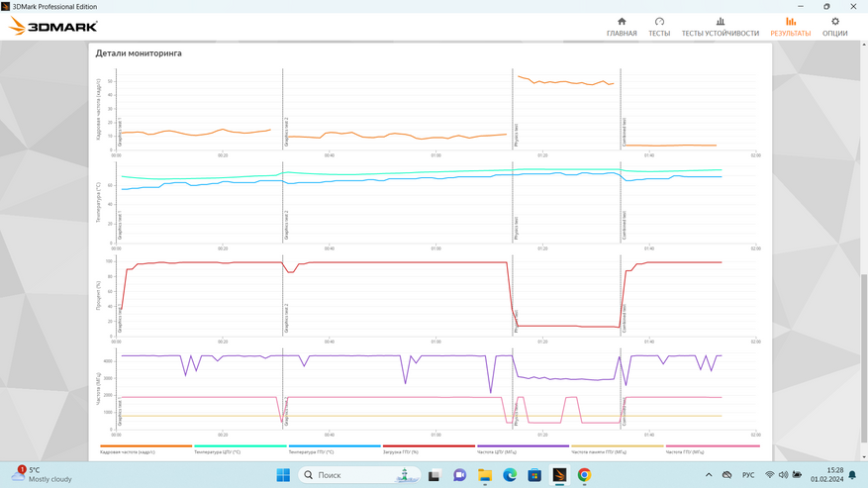Toggle Температура ГПУ legend series
Viewport: 868px width, 488px height.
coord(311,451)
